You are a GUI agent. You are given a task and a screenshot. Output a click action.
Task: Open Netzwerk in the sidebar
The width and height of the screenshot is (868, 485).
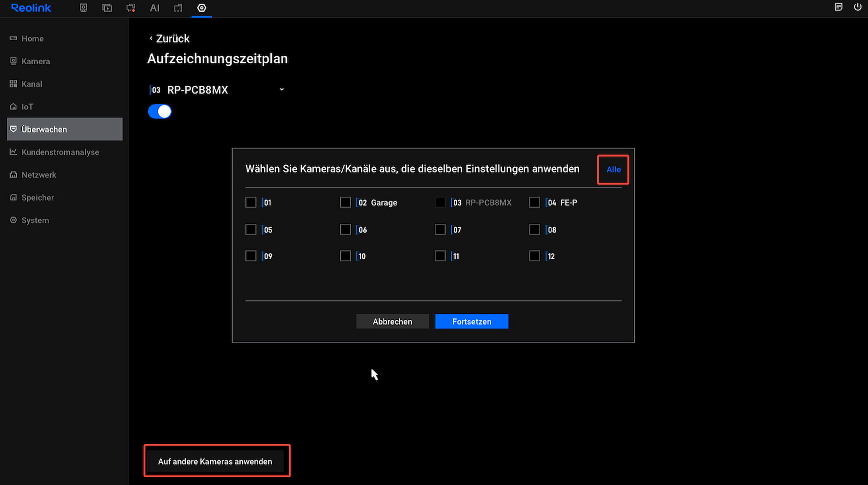pos(65,174)
